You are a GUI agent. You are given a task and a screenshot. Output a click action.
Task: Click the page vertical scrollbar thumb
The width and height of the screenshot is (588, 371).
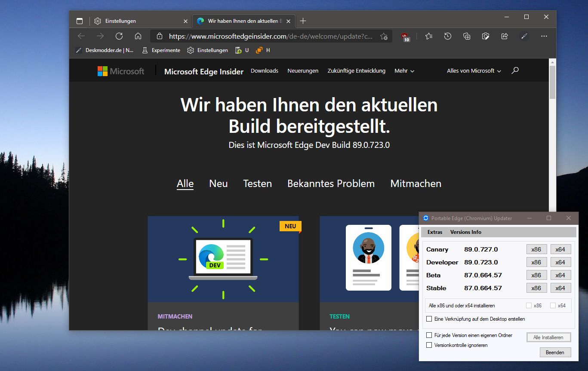pos(552,83)
